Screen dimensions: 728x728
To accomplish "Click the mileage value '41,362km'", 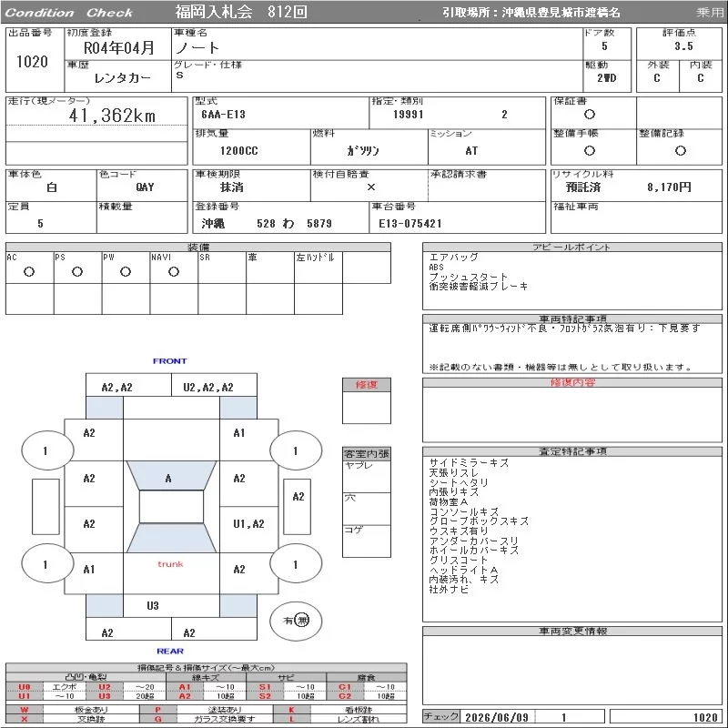I will 112,116.
